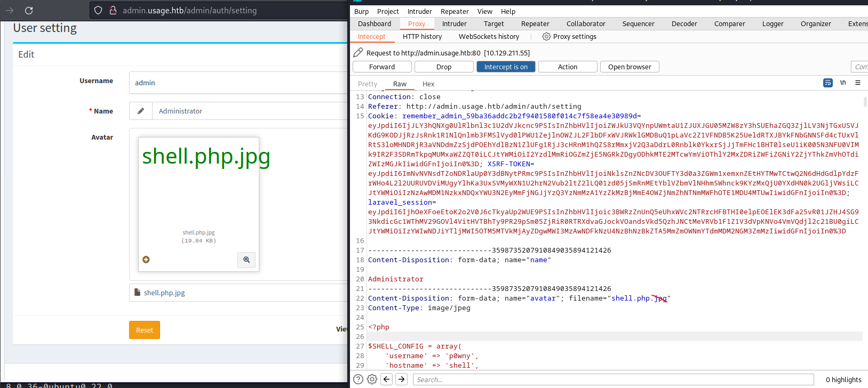Click the Search box in Burp editor
Viewport: 868px width, 388px height.
[614, 379]
